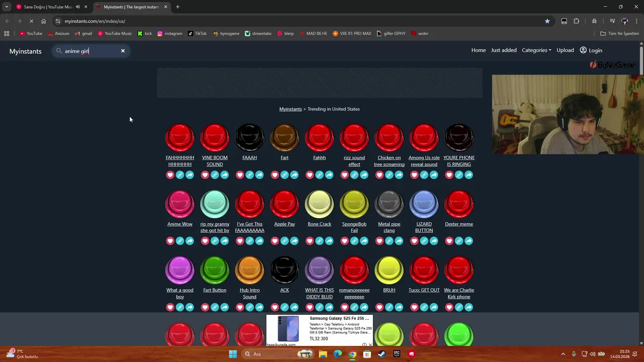Click the browser address bar
Image resolution: width=644 pixels, height=362 pixels.
(302, 21)
